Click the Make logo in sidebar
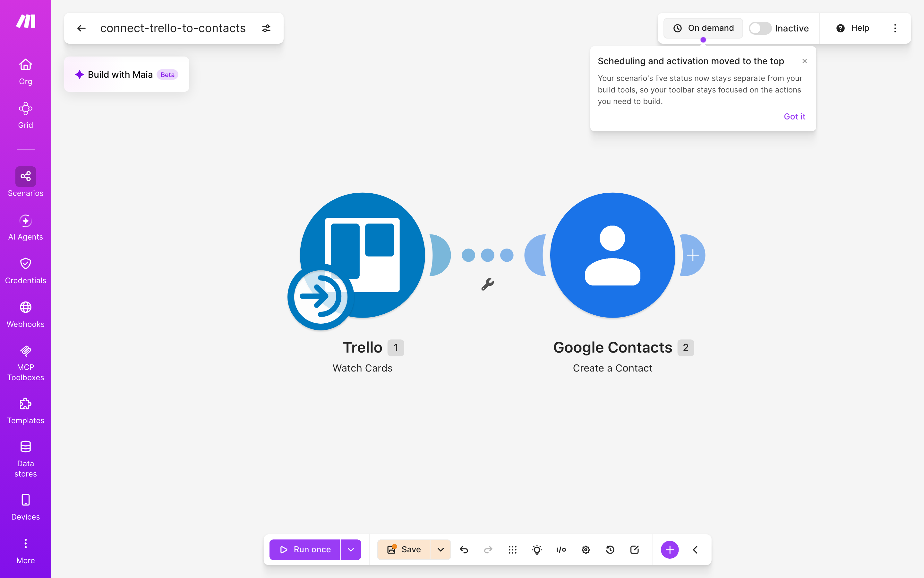The image size is (924, 578). (x=26, y=22)
